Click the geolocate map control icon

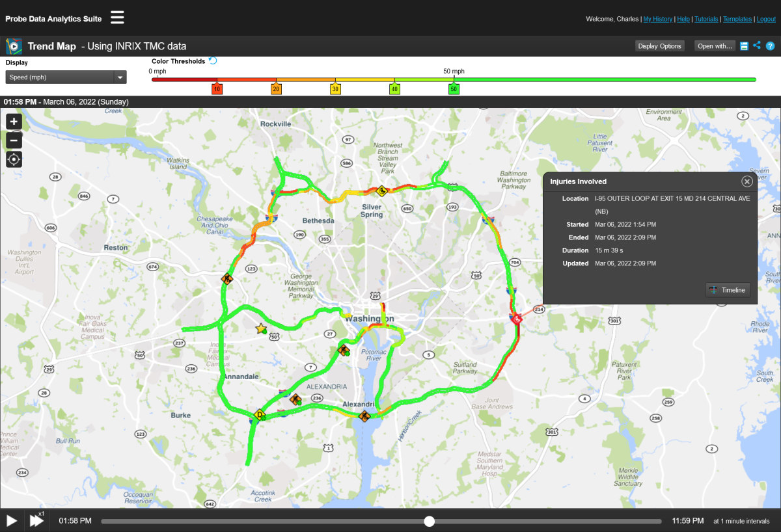[14, 159]
